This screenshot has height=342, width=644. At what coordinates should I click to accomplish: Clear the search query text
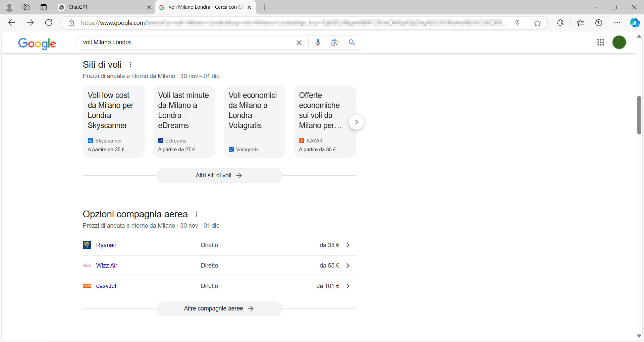[299, 42]
